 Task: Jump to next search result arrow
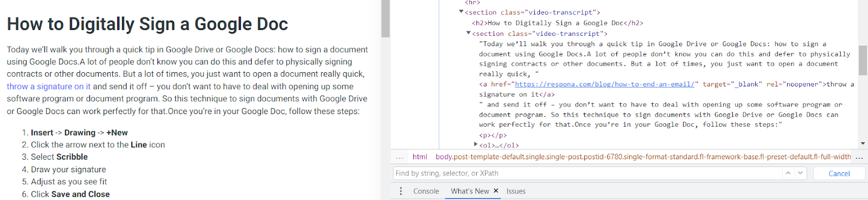point(801,173)
